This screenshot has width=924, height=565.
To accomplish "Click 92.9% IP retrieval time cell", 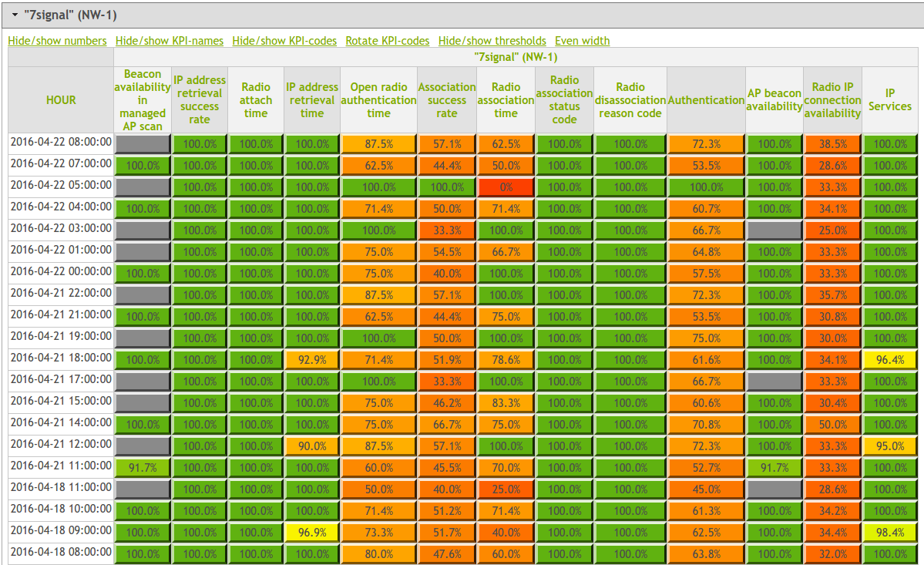I will pyautogui.click(x=312, y=360).
